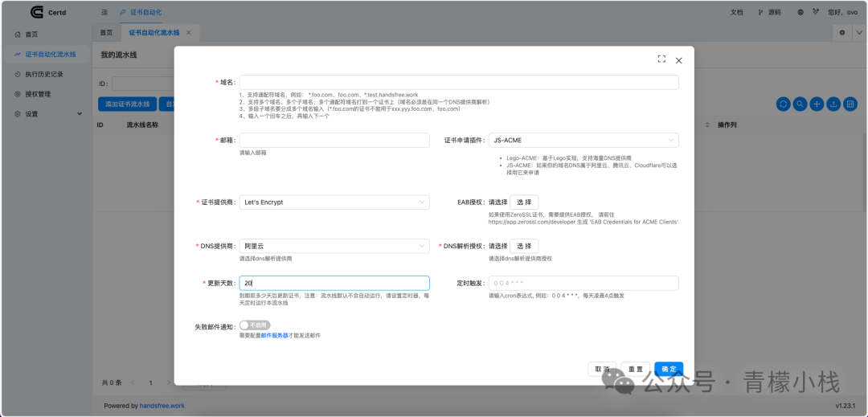The width and height of the screenshot is (868, 417).
Task: Open the handsfree.work footer link
Action: tap(162, 406)
